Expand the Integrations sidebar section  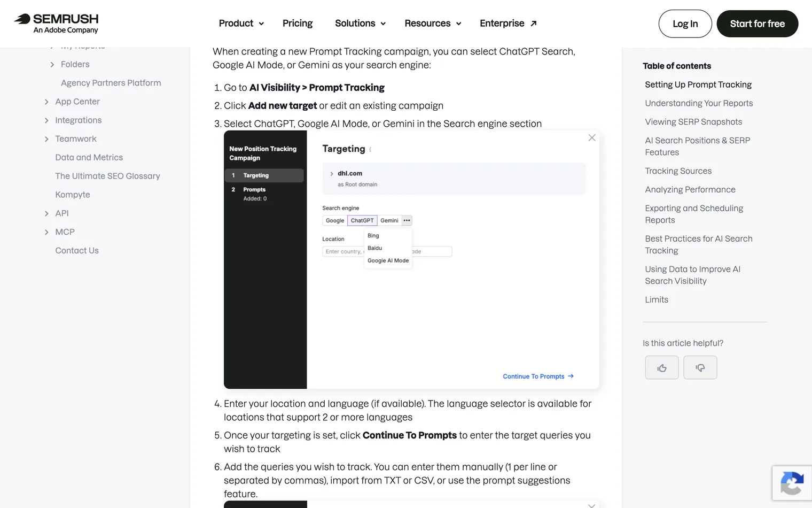(x=46, y=120)
